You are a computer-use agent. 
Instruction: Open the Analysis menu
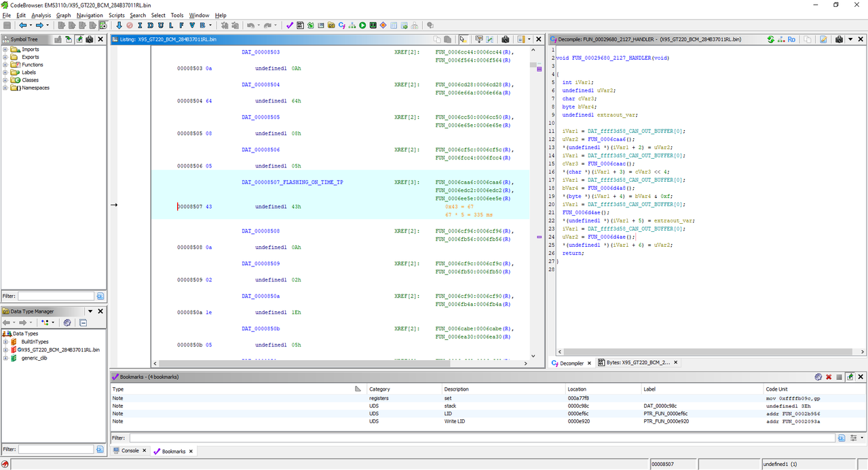(41, 15)
